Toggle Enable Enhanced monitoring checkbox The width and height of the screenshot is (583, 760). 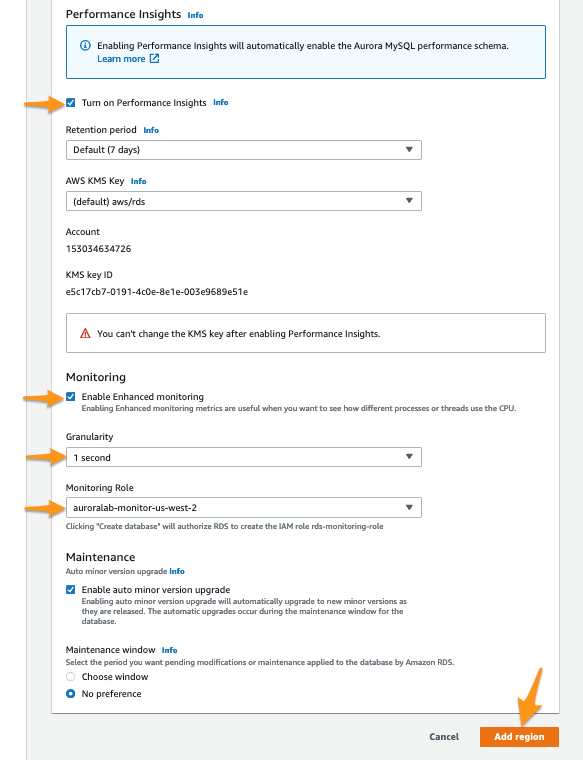click(x=71, y=397)
